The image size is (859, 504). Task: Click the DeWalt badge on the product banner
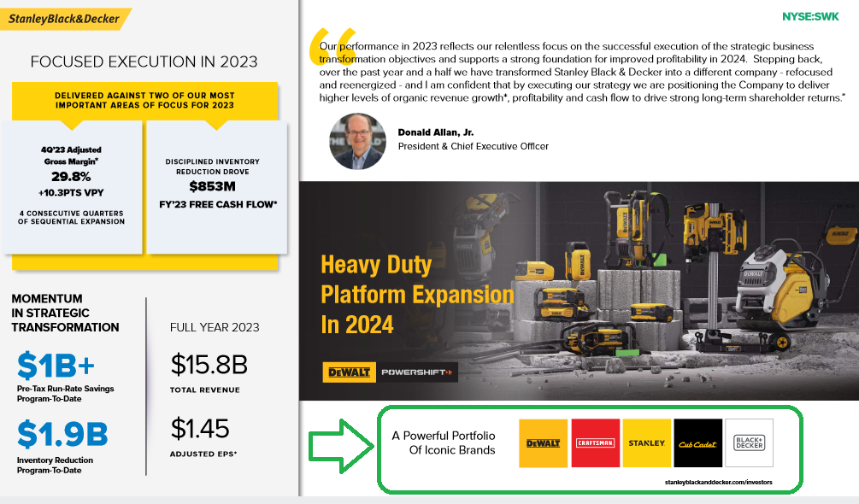pos(349,372)
